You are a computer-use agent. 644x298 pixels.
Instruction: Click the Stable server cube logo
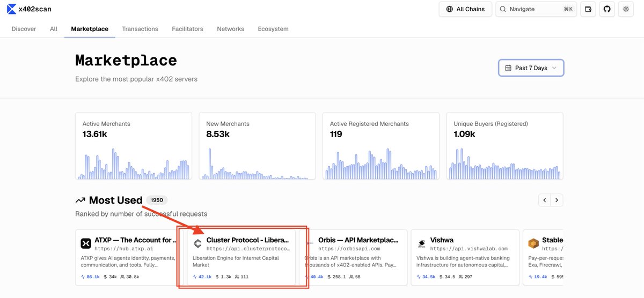tap(533, 244)
